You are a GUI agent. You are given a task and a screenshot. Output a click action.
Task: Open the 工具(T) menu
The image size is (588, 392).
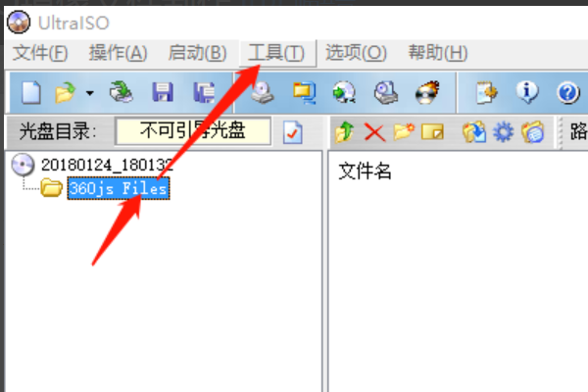(x=276, y=53)
